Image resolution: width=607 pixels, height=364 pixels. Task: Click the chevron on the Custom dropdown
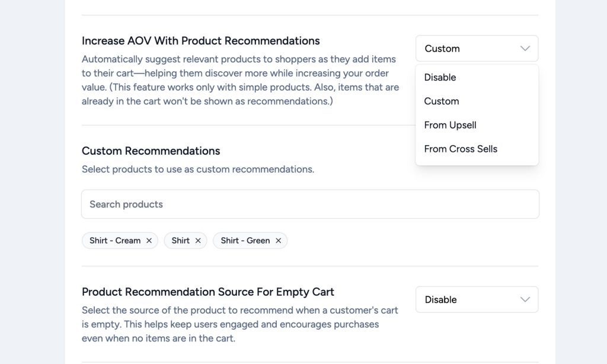tap(525, 49)
